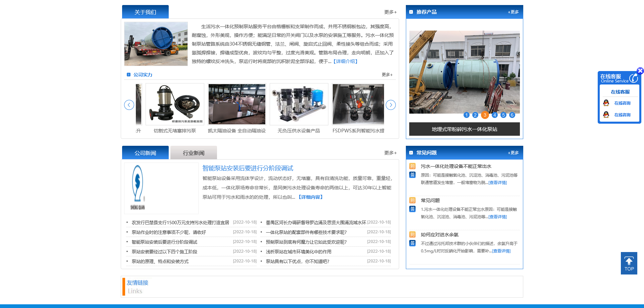644x308 pixels.
Task: Close the online service panel with the X
Action: pos(640,71)
